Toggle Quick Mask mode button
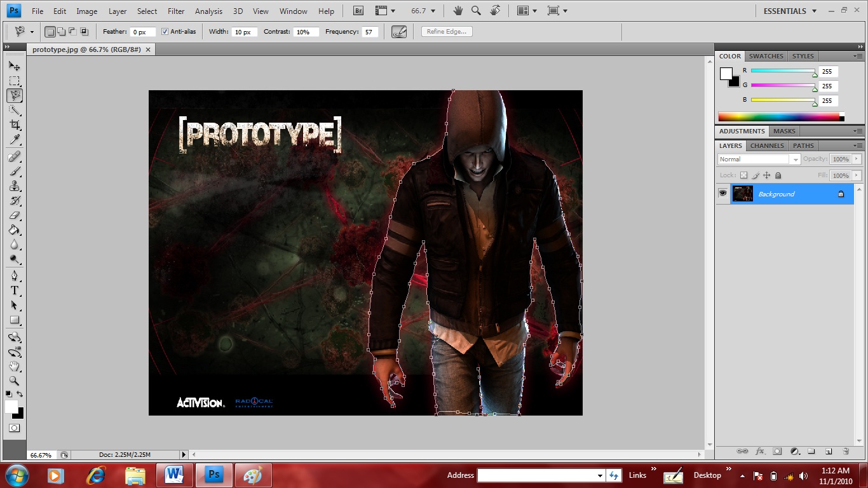Screen dimensions: 868x488 (x=14, y=428)
